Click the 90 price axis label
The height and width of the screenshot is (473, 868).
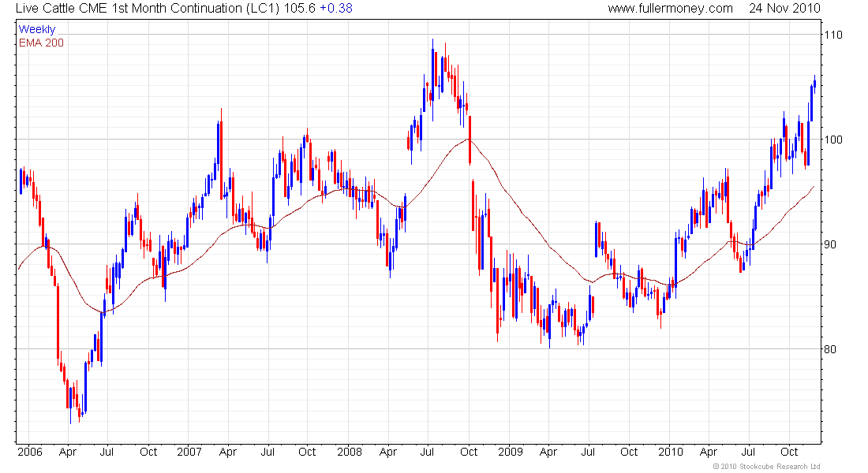click(x=830, y=244)
